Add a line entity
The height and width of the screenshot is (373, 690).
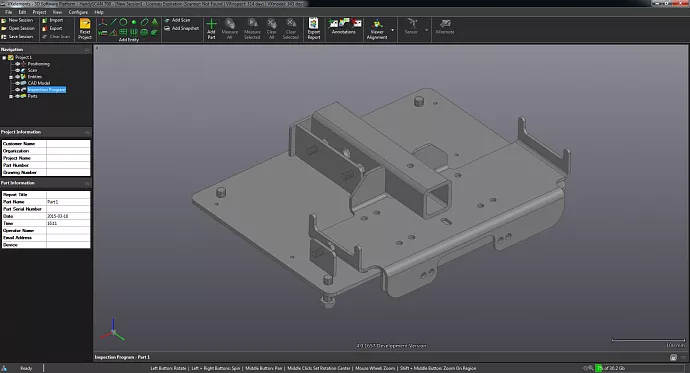[x=114, y=22]
